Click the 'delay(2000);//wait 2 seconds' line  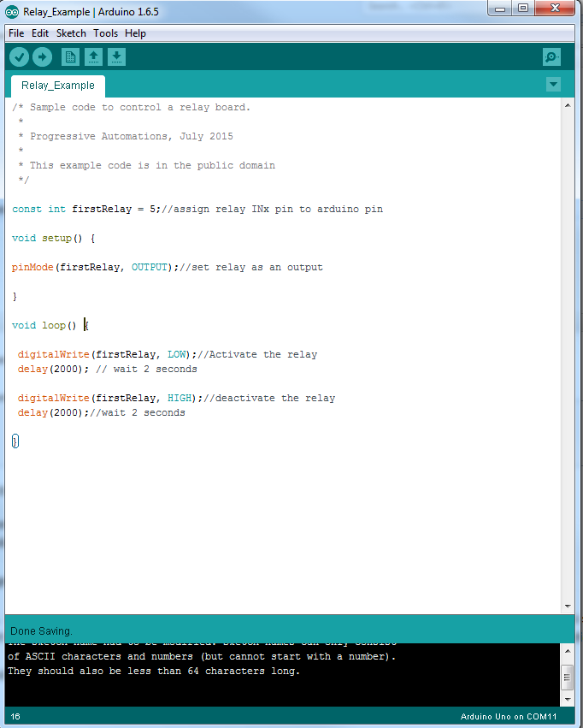click(101, 412)
